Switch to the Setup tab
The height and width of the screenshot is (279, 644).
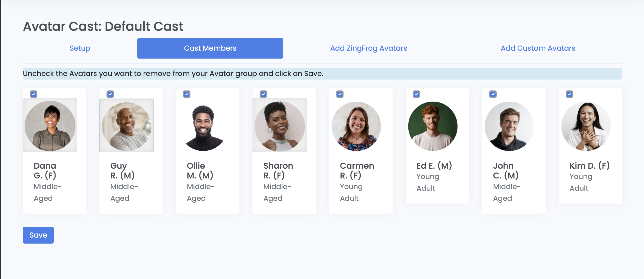pyautogui.click(x=80, y=48)
